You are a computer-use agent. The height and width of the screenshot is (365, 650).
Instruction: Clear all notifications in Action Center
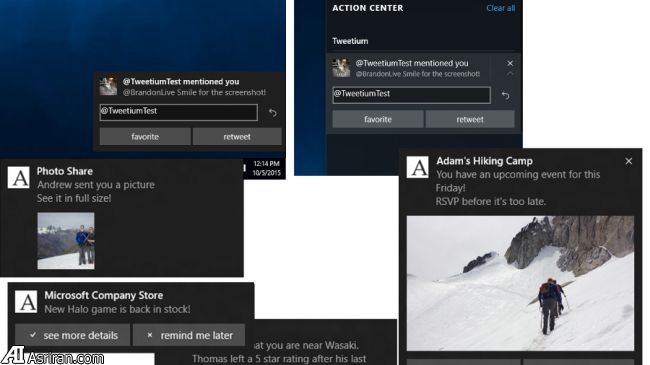pyautogui.click(x=500, y=8)
